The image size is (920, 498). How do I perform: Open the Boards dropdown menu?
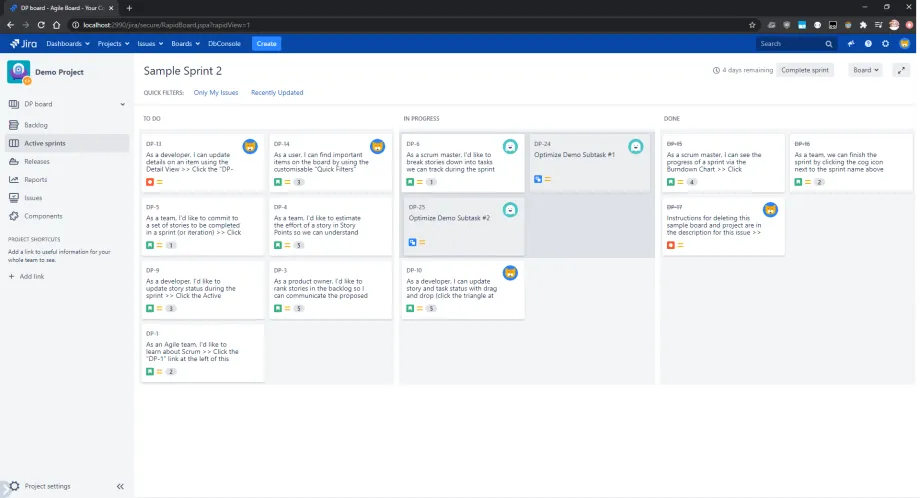pyautogui.click(x=185, y=44)
